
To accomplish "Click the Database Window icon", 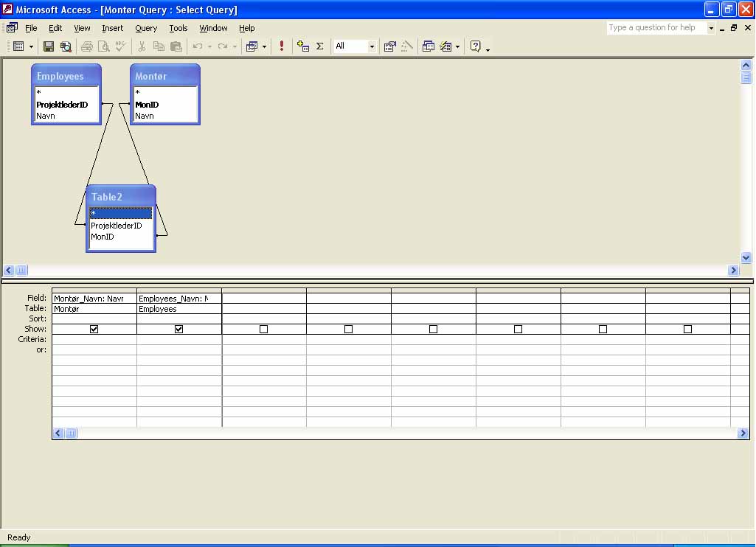I will tap(429, 46).
